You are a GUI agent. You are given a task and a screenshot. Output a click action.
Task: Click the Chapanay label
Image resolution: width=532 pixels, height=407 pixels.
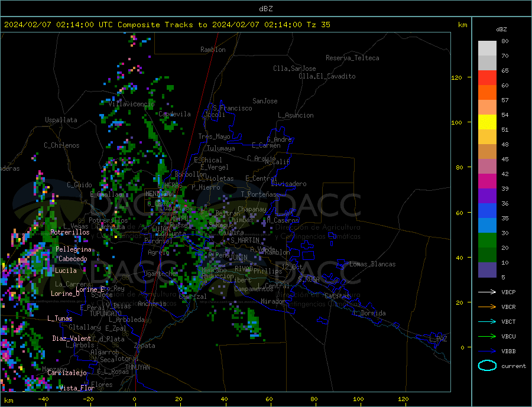pos(252,209)
